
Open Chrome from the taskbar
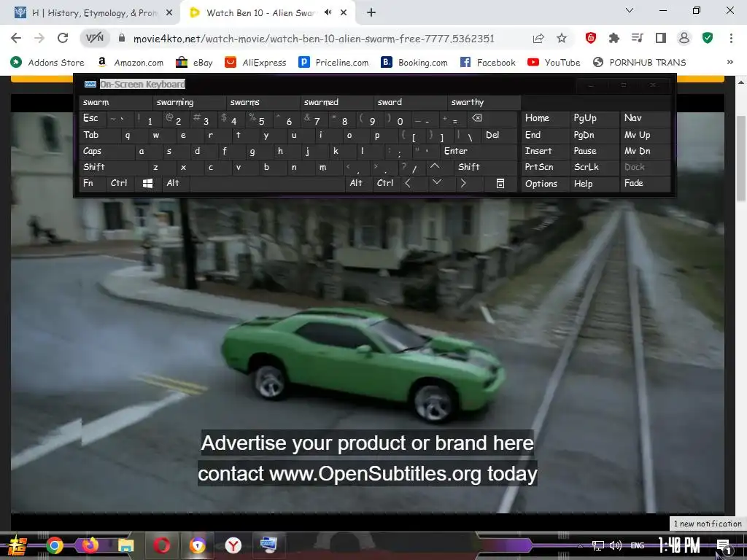click(x=54, y=545)
